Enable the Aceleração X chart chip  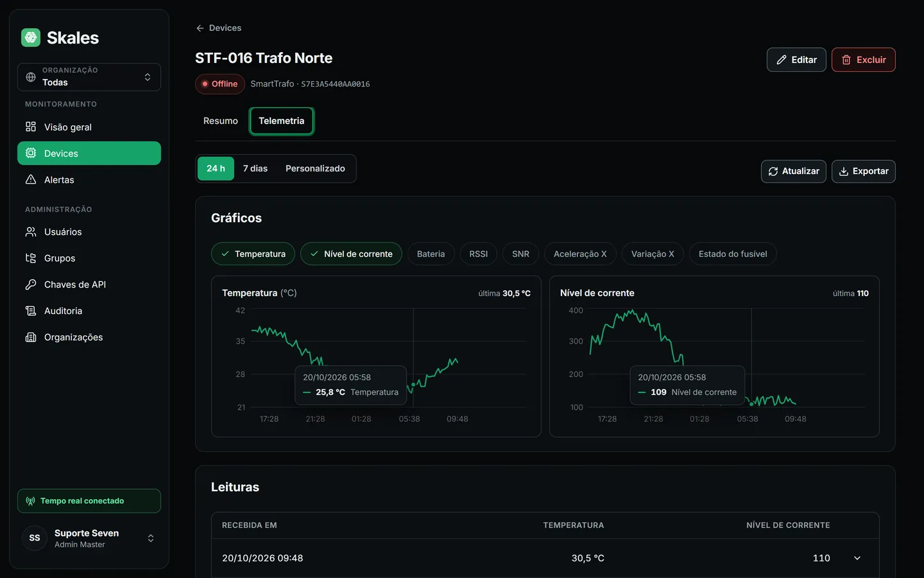[580, 254]
